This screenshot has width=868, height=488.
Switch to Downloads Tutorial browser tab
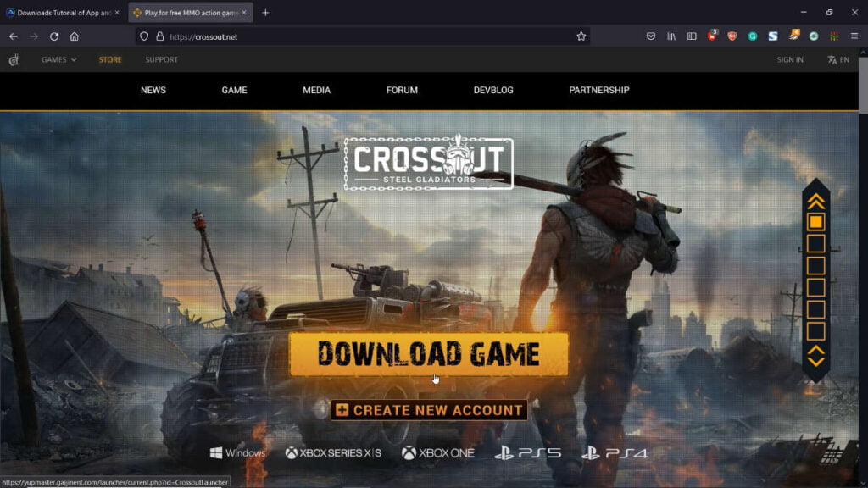(x=64, y=13)
